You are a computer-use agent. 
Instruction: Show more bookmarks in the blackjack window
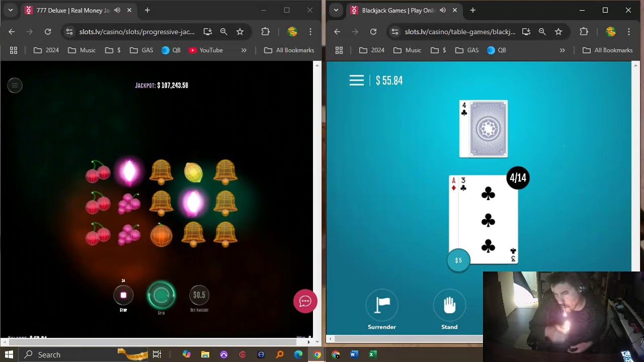562,50
